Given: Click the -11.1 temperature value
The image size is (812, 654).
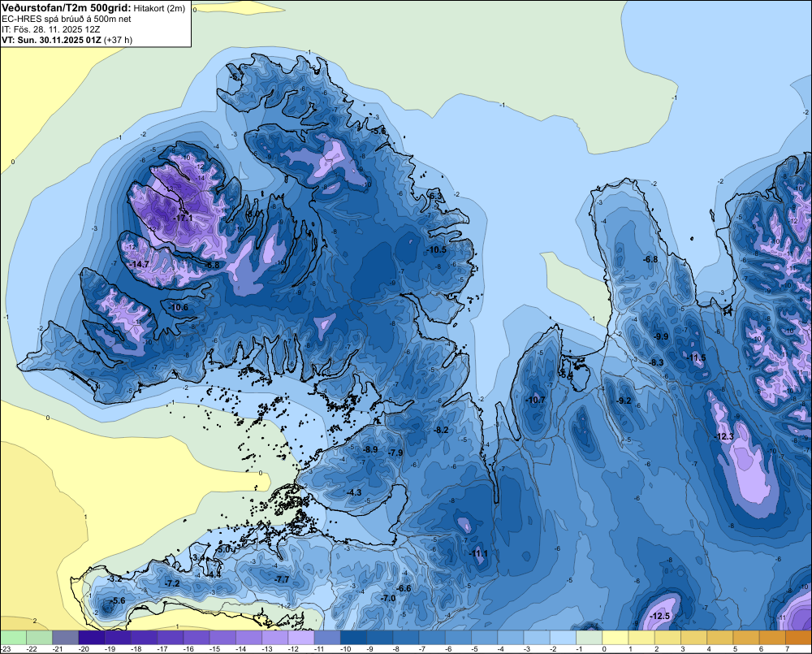Looking at the screenshot, I should 479,553.
